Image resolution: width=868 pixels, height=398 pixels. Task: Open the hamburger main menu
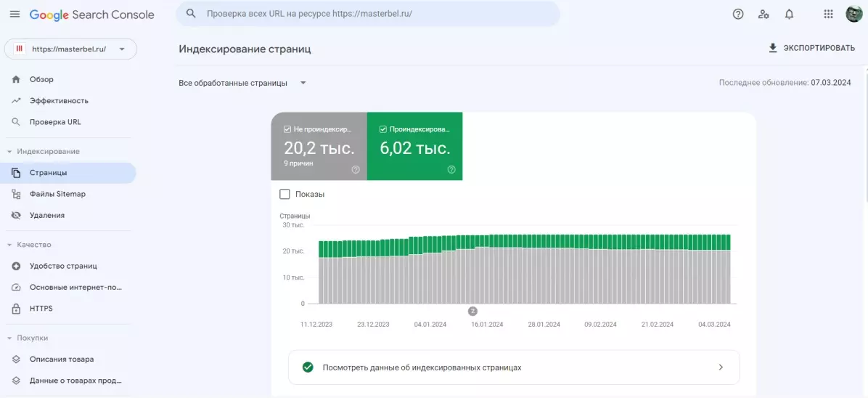tap(15, 15)
